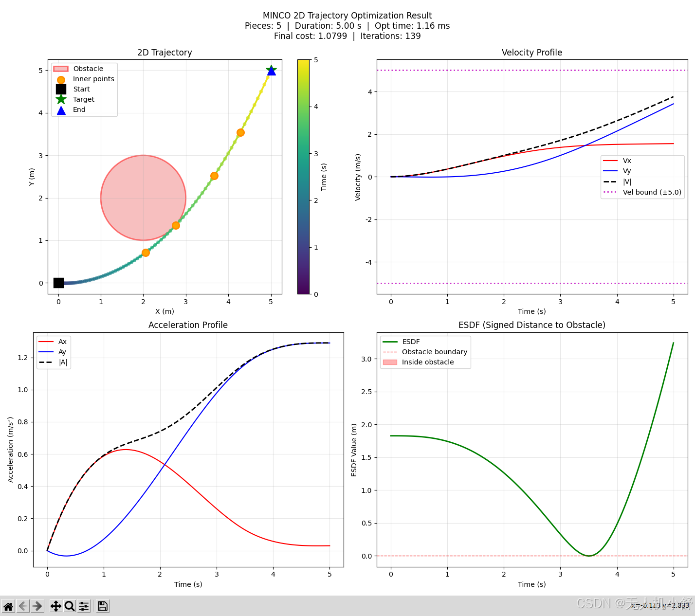
Task: Open Configure subplots sliders icon
Action: (84, 606)
